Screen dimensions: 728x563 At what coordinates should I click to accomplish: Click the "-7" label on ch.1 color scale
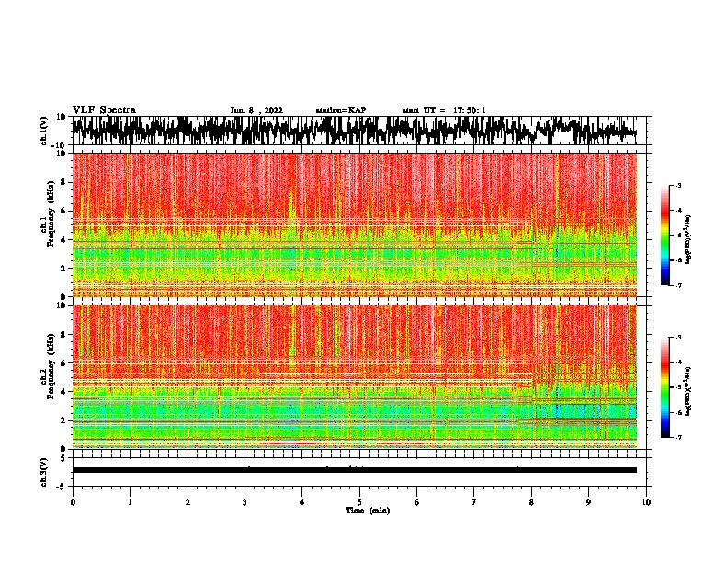678,285
